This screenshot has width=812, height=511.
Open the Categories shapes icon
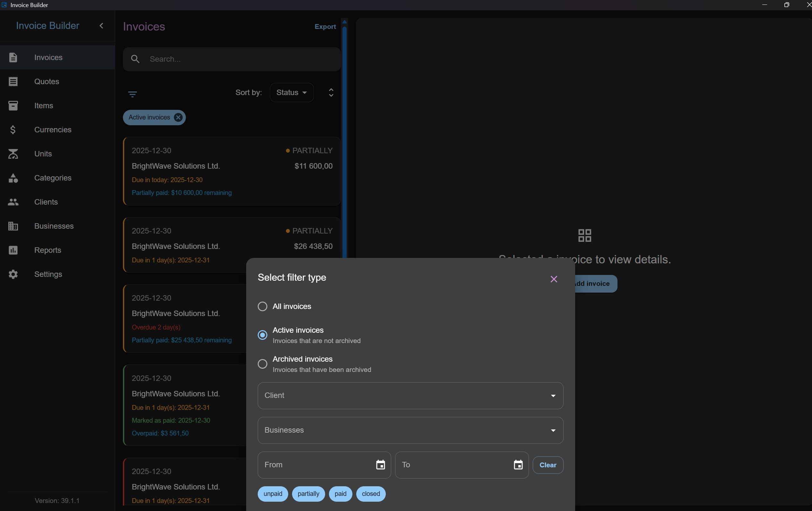[13, 178]
